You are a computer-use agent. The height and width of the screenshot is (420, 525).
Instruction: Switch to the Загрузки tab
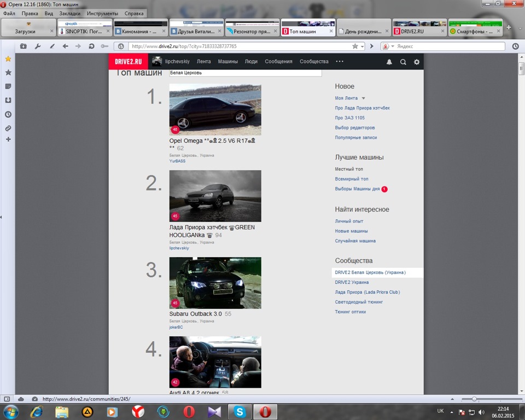click(x=28, y=28)
